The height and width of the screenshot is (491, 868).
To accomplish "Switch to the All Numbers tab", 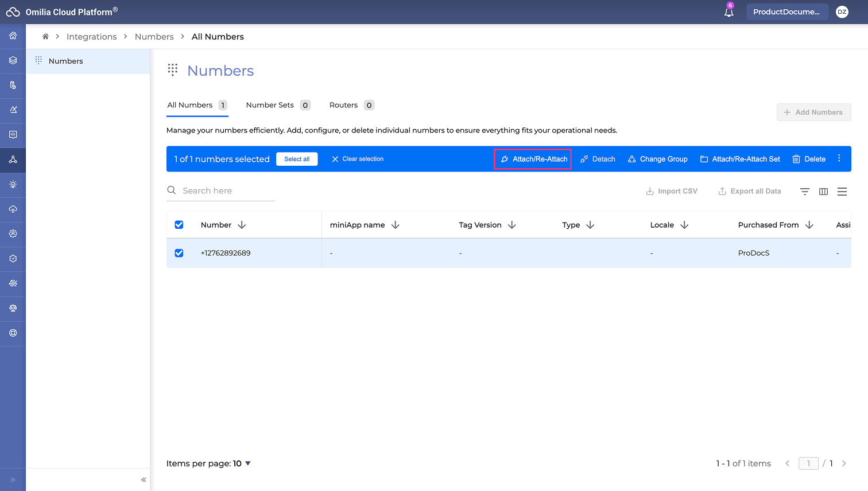I will pyautogui.click(x=197, y=105).
